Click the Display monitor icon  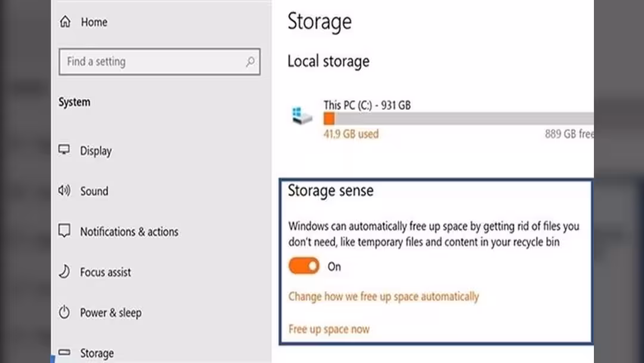point(64,150)
